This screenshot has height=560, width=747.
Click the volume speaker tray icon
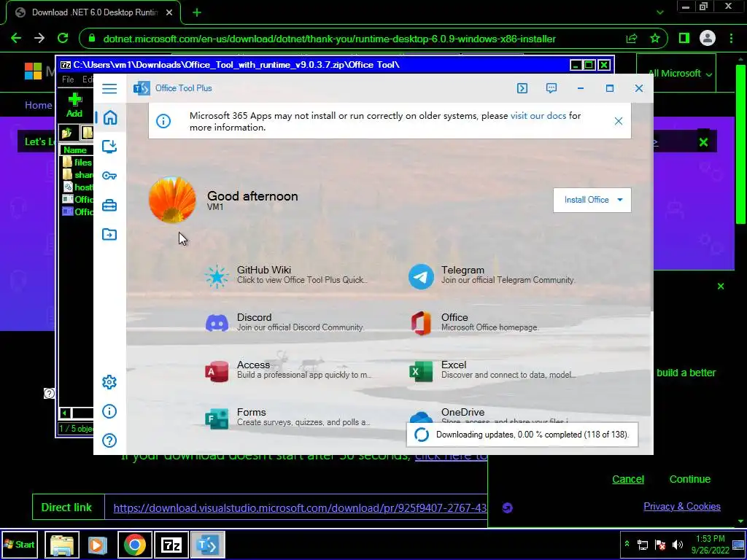click(678, 544)
